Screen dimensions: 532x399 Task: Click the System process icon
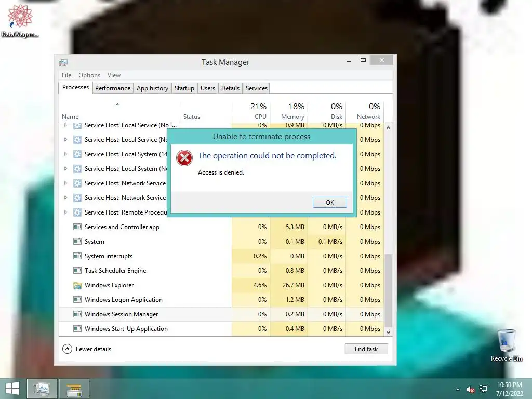77,241
